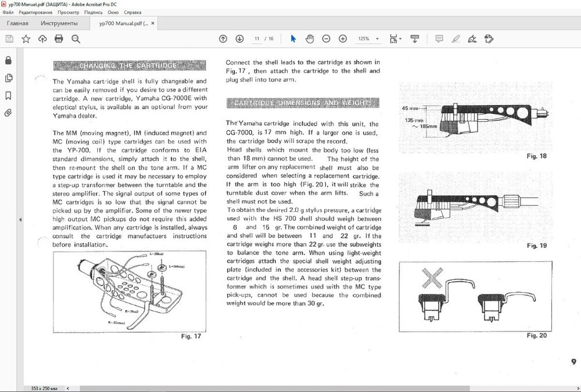This screenshot has height=392, width=581.
Task: Go to previous page arrow
Action: 223,38
